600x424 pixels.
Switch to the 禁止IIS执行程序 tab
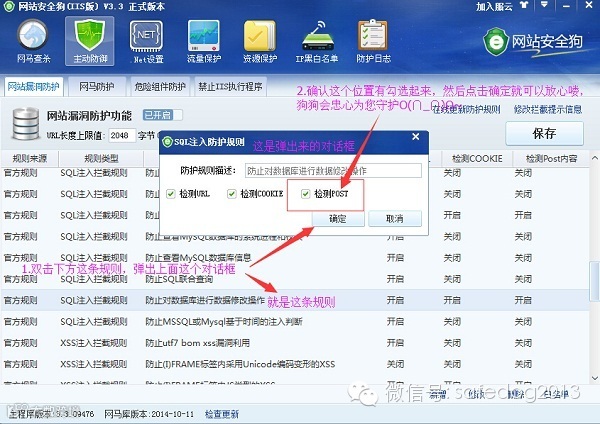pos(230,87)
